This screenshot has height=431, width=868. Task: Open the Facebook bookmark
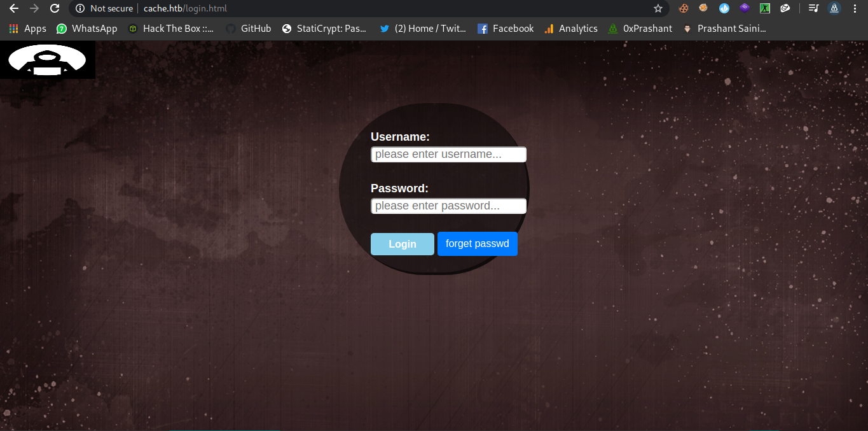point(506,28)
